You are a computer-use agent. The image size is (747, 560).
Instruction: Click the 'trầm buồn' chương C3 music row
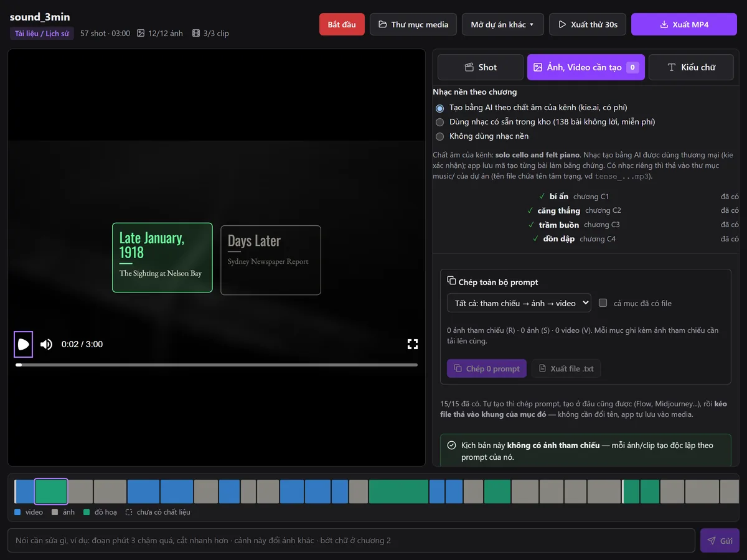tap(585, 225)
